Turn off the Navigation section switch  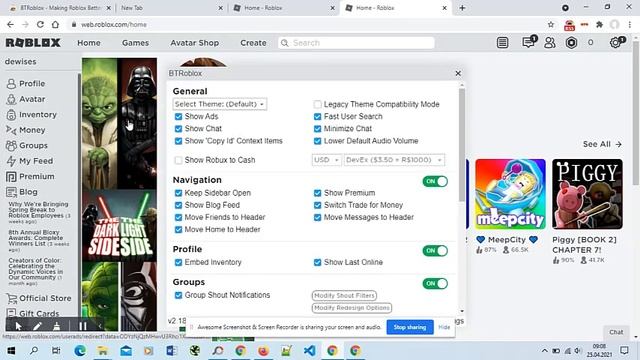pyautogui.click(x=435, y=181)
